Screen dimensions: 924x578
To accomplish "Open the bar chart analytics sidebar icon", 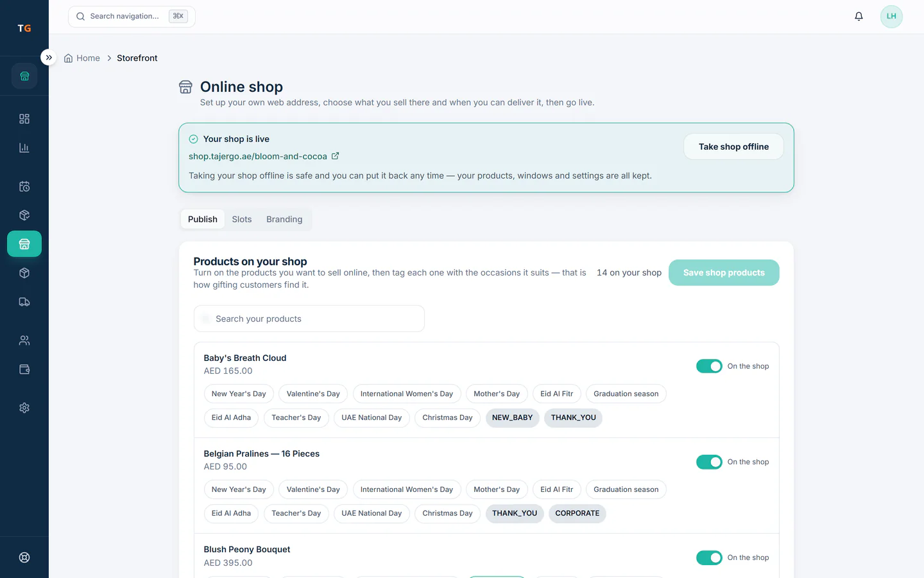I will (24, 148).
